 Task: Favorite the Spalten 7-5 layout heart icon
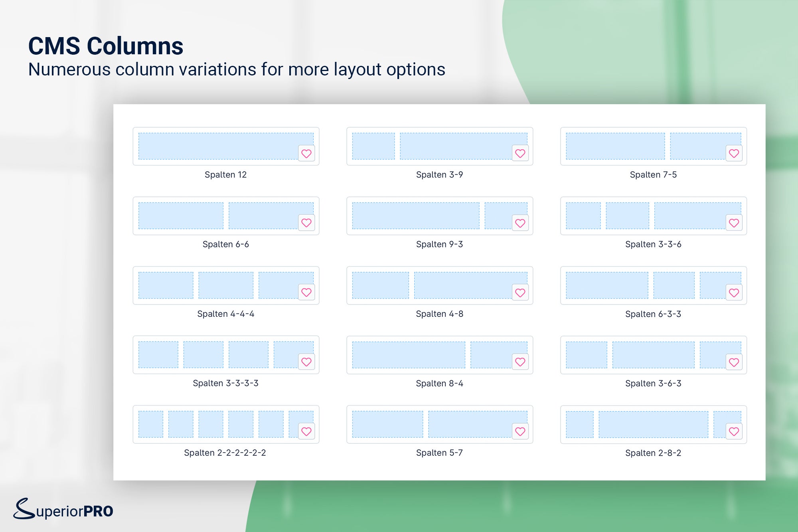(734, 153)
